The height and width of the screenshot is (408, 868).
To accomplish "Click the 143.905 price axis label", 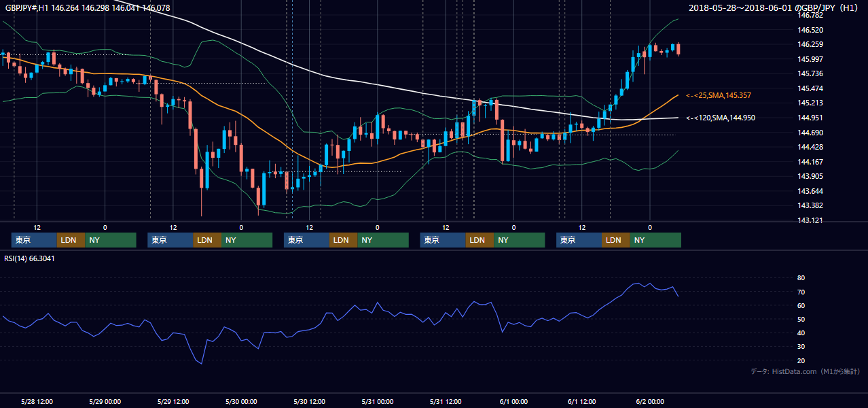I will 810,176.
